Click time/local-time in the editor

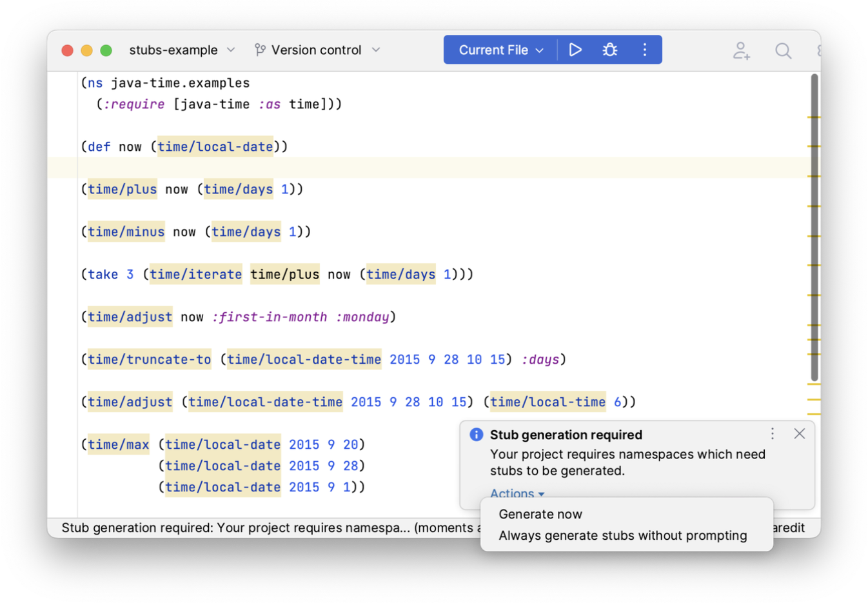(548, 402)
